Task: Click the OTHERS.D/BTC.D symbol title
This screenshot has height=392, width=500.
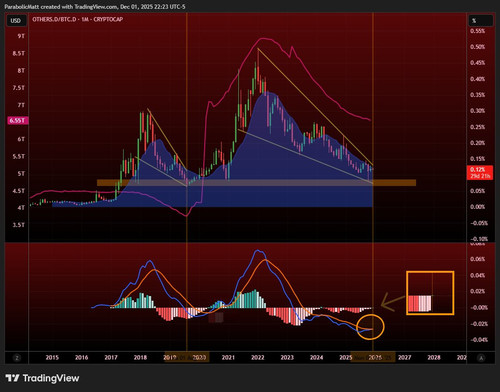Action: [x=77, y=19]
